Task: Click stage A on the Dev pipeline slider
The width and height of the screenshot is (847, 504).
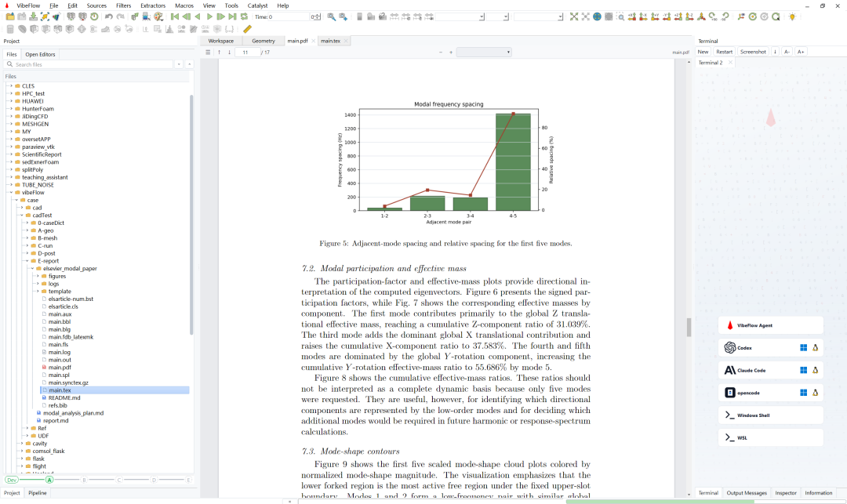Action: coord(49,480)
